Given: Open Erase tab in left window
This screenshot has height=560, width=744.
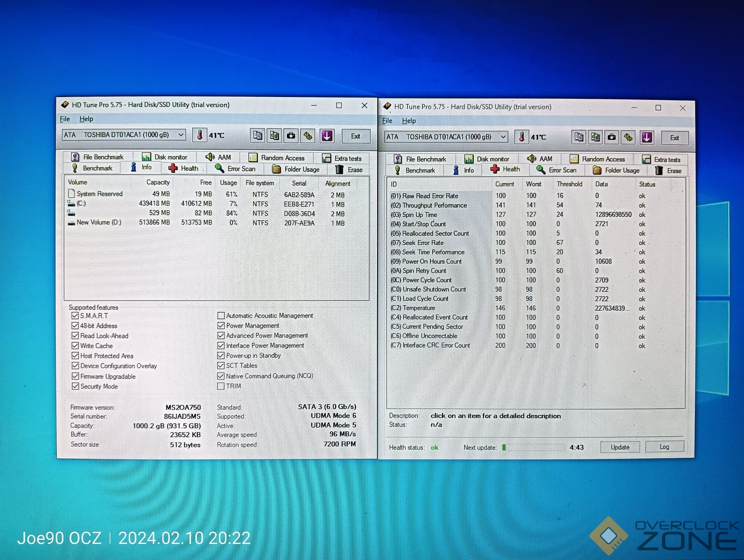Looking at the screenshot, I should pos(349,170).
